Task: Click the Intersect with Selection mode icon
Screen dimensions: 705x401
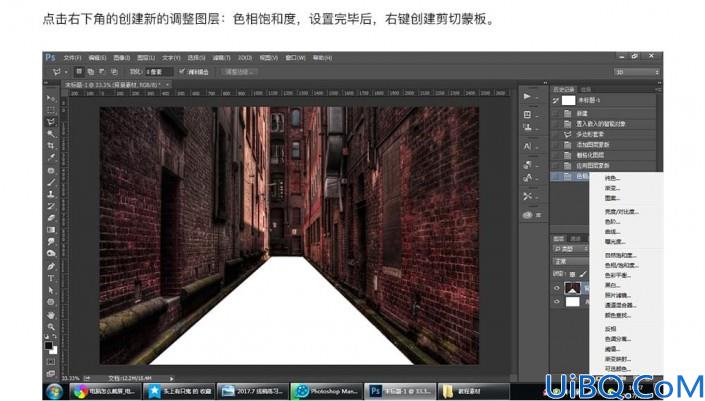Action: pyautogui.click(x=114, y=71)
